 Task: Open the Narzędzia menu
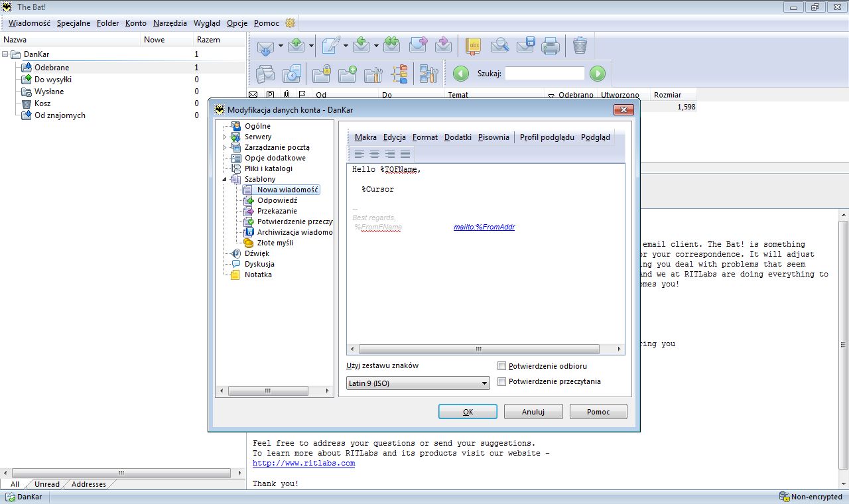coord(170,23)
